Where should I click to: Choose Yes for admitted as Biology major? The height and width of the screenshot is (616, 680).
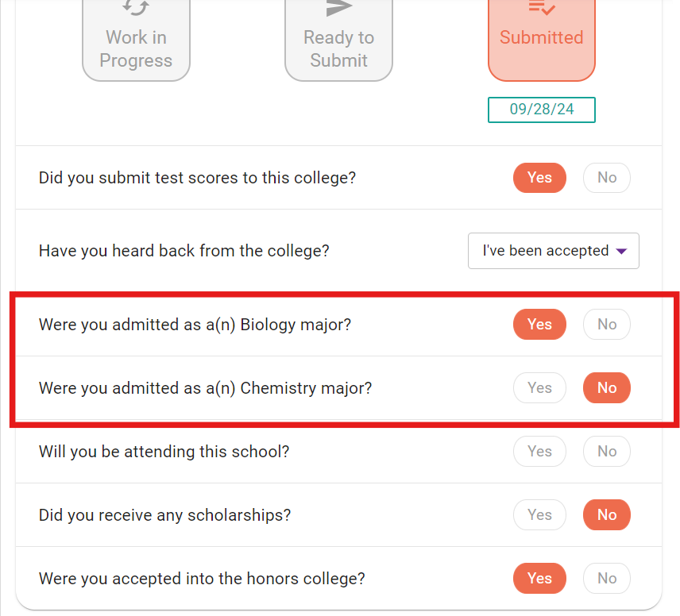tap(539, 324)
